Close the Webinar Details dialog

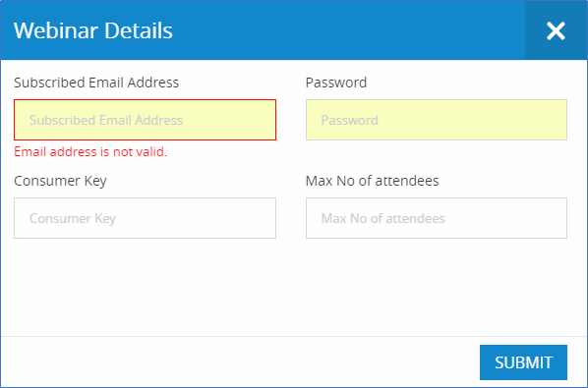(557, 30)
